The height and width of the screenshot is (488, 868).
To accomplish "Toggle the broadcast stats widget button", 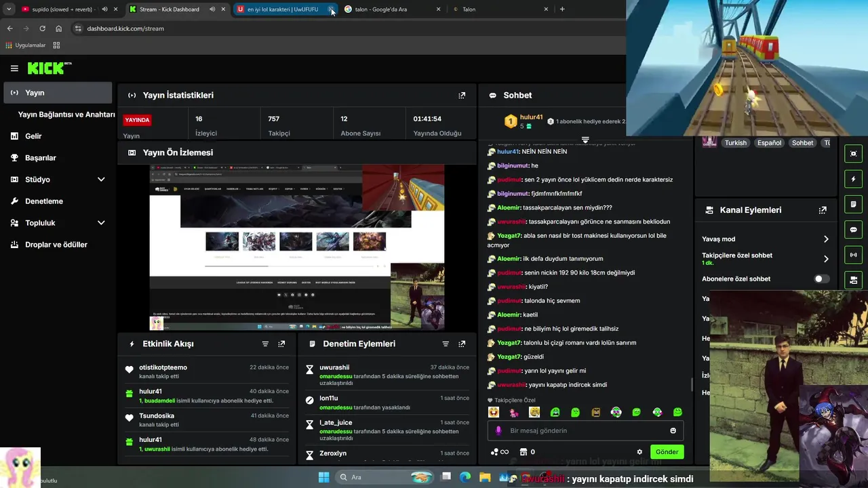I will click(x=853, y=255).
